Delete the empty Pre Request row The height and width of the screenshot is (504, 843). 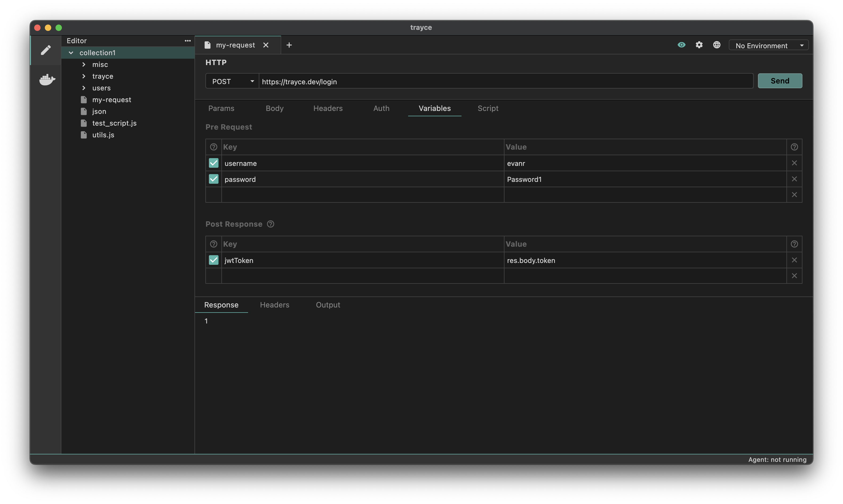794,195
